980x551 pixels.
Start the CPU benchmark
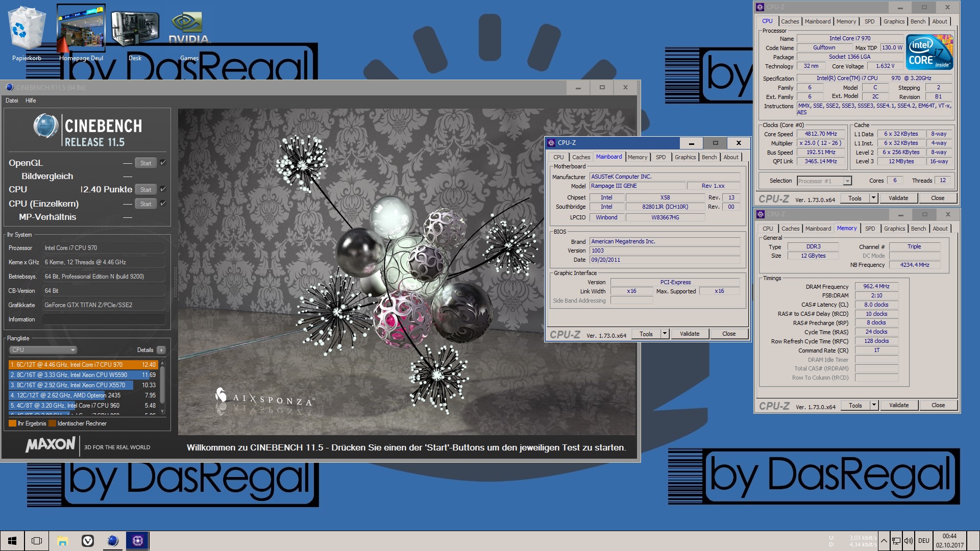click(145, 190)
